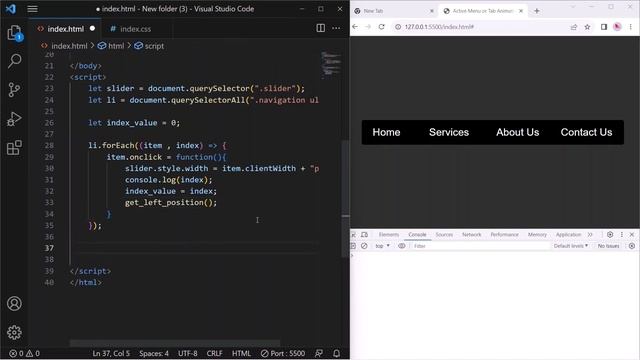Screen dimensions: 640x360
Task: Change language mode via HTML
Action: point(241,353)
